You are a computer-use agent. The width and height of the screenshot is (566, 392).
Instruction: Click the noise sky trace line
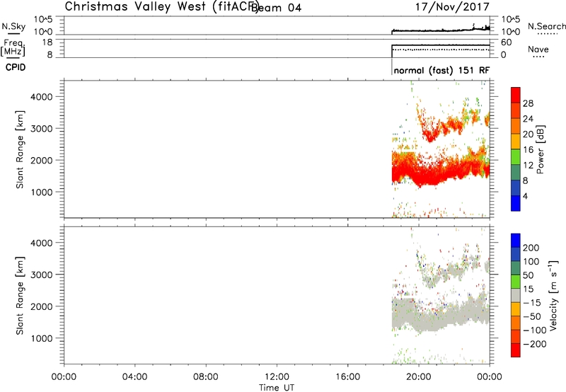440,30
